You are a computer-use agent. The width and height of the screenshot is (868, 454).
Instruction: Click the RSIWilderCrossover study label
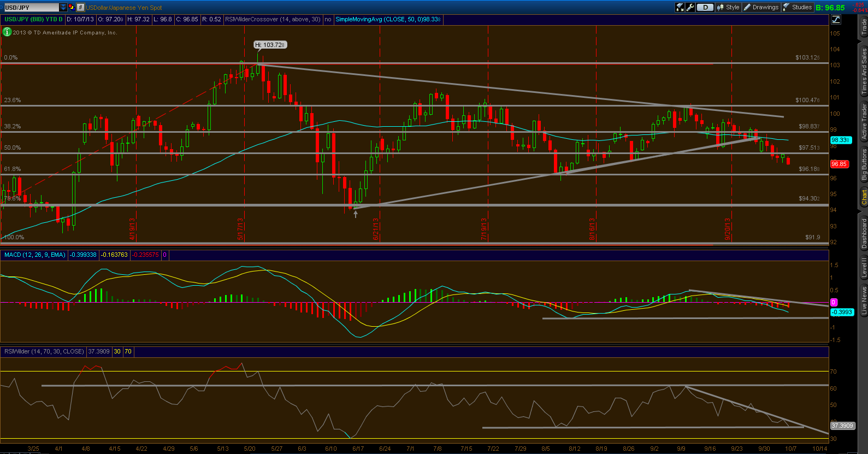click(273, 19)
